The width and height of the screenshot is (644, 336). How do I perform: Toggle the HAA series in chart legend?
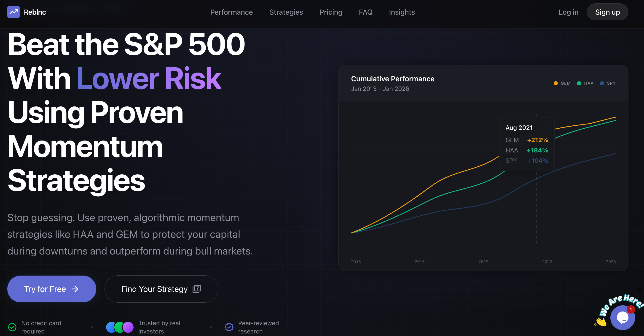585,83
